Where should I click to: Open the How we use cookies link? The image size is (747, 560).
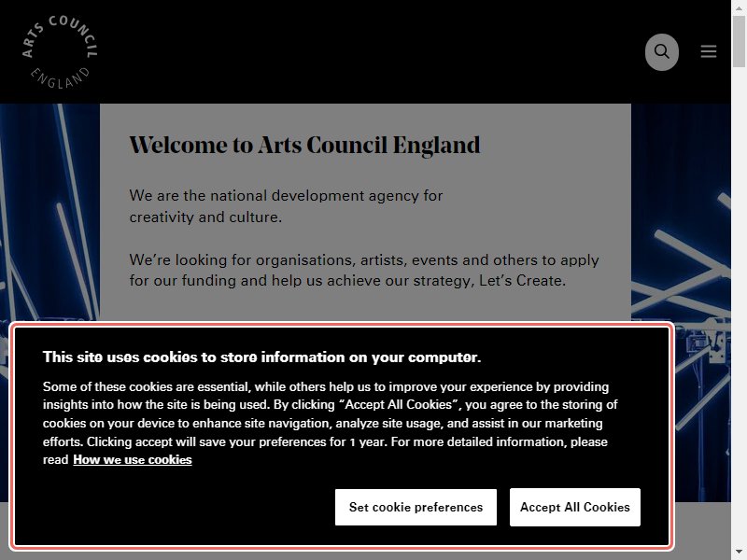[x=133, y=459]
